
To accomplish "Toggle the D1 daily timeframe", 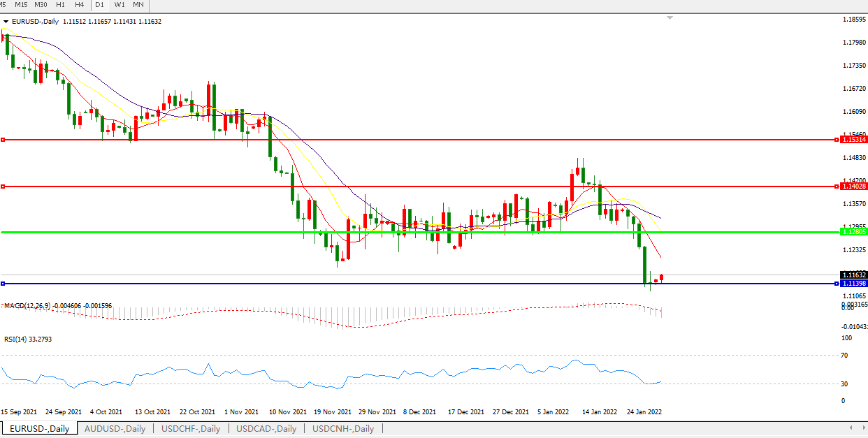I will pos(100,5).
